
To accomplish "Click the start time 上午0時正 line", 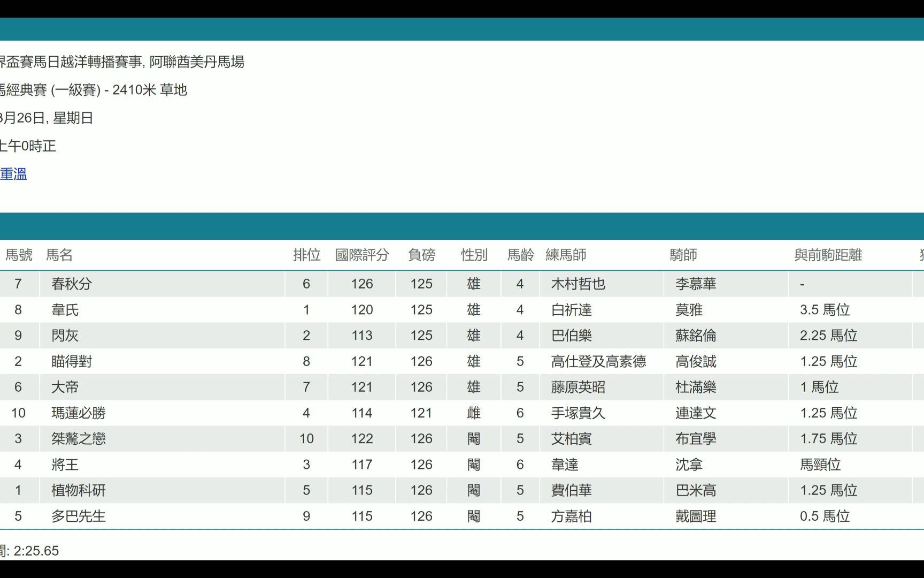I will [28, 146].
